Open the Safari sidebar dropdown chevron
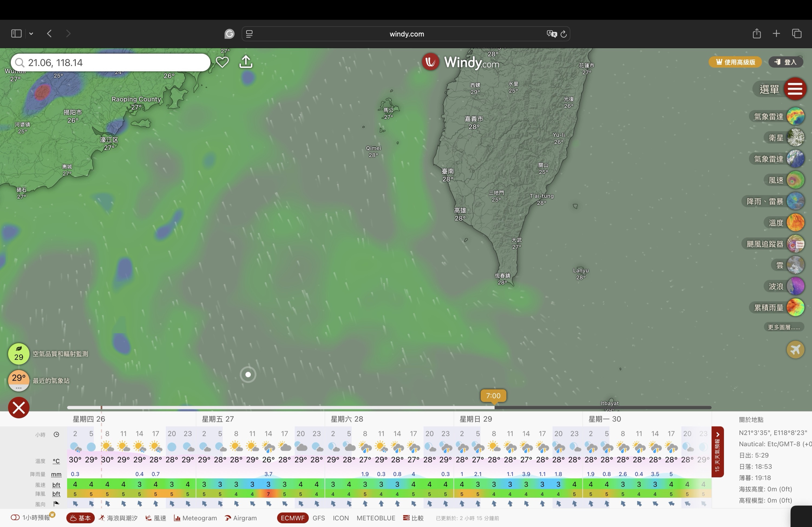Screen dimensions: 812x527 (31, 34)
